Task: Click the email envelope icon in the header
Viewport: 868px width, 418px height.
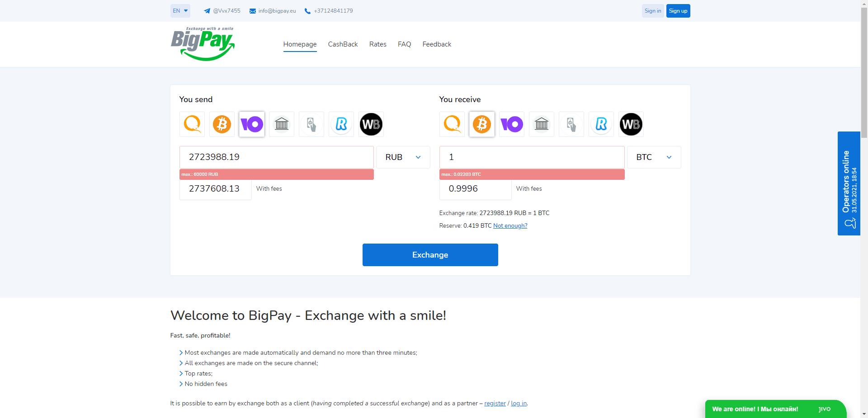Action: 252,10
